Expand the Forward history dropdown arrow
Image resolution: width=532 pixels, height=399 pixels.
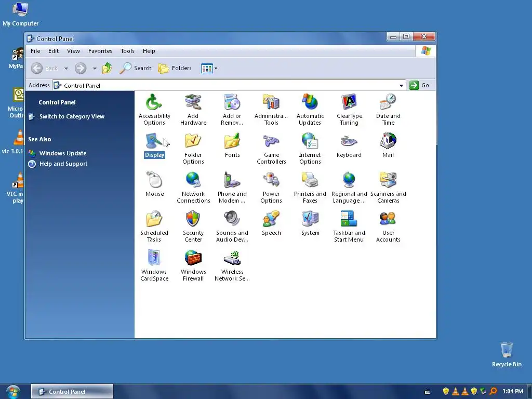point(95,68)
